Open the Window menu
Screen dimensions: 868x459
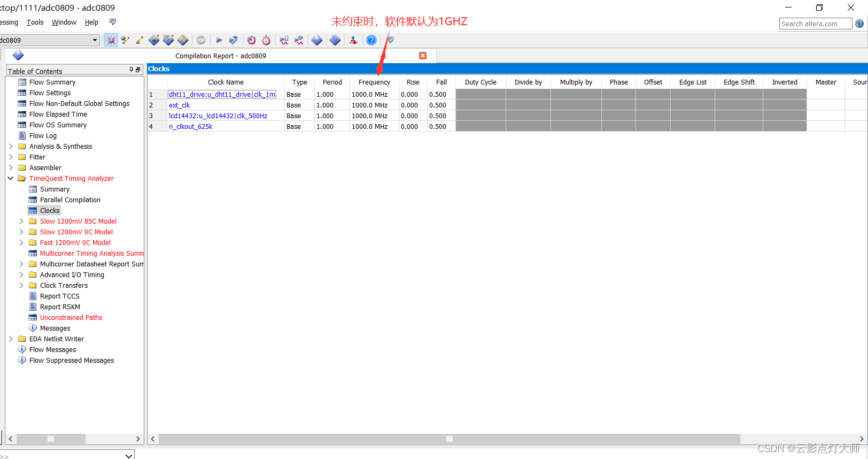click(64, 22)
